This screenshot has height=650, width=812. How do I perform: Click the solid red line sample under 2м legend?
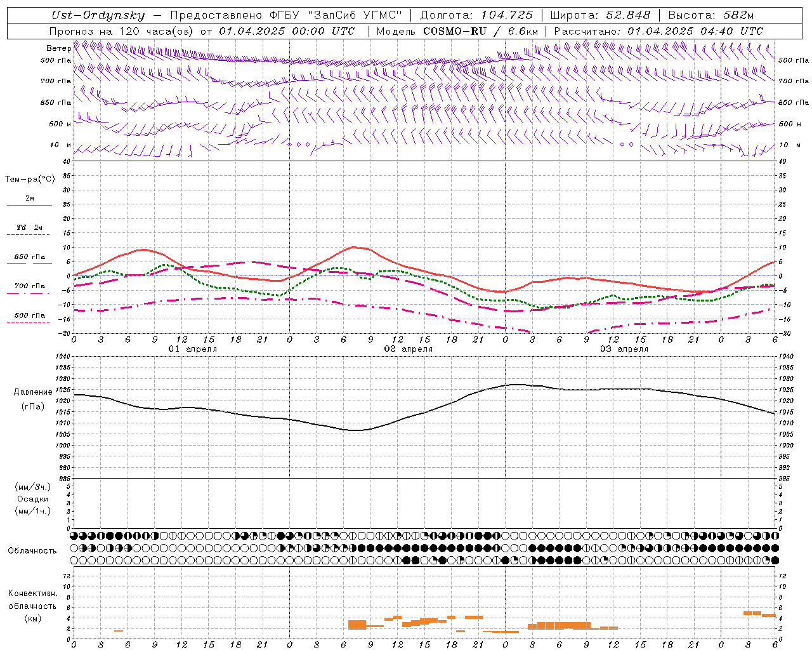[x=29, y=205]
